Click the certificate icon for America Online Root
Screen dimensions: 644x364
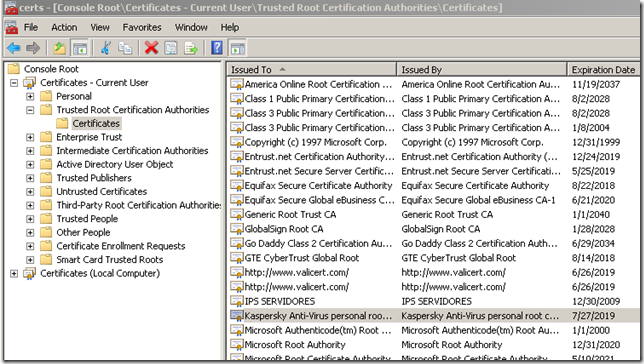[x=237, y=84]
